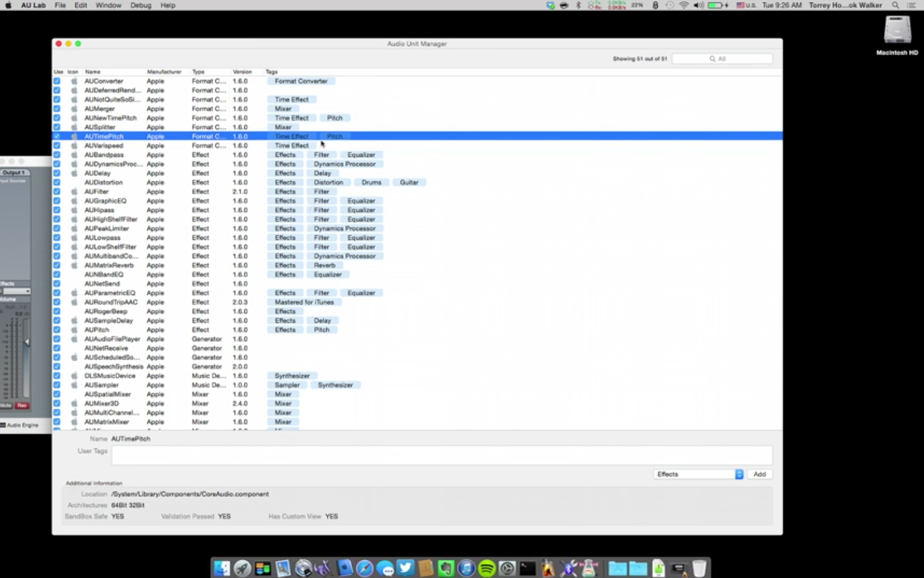
Task: Open the Trash in the Dock
Action: pos(699,568)
